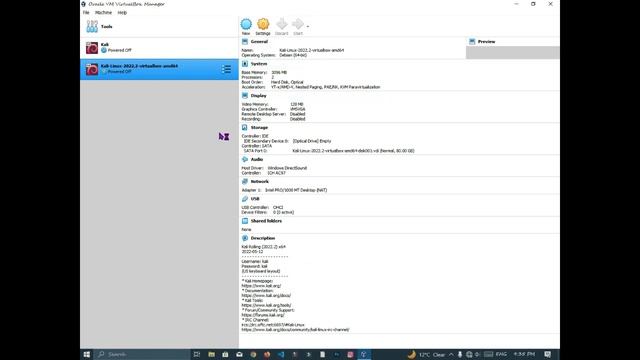Open the Help menu

122,13
